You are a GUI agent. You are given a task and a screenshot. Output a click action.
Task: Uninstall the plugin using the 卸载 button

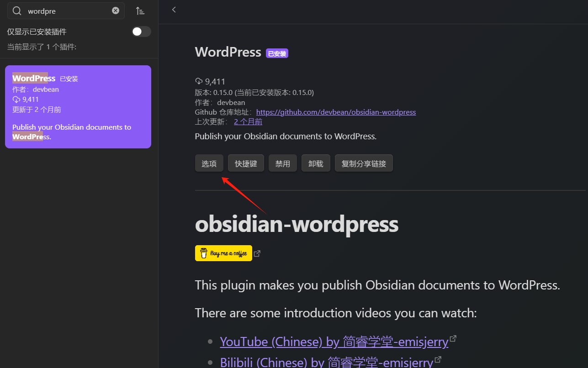pos(315,163)
